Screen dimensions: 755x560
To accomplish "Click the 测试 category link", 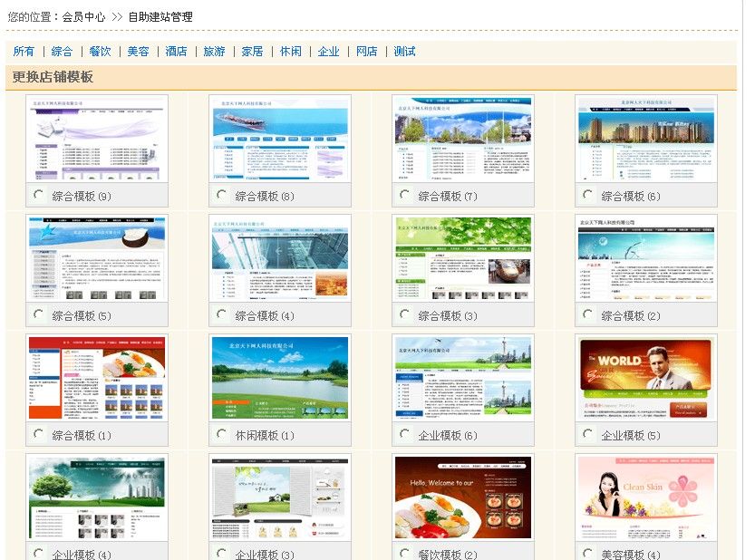I will point(404,52).
